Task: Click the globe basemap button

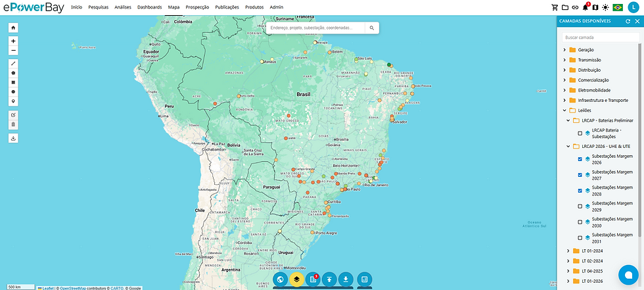Action: click(x=281, y=279)
